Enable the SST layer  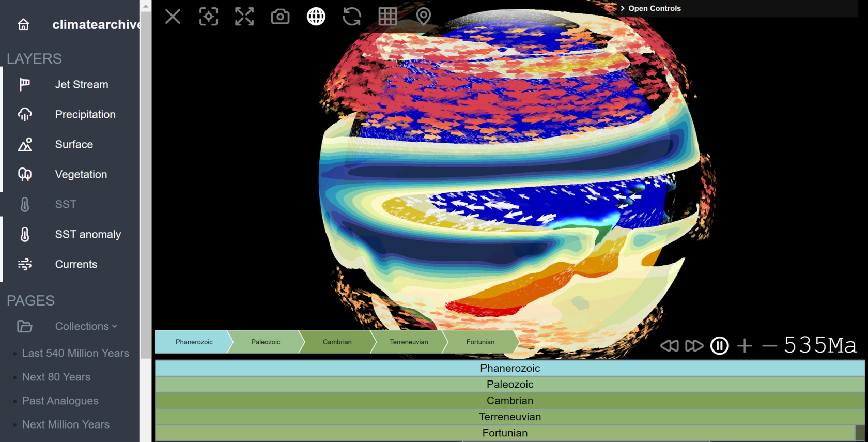(66, 204)
